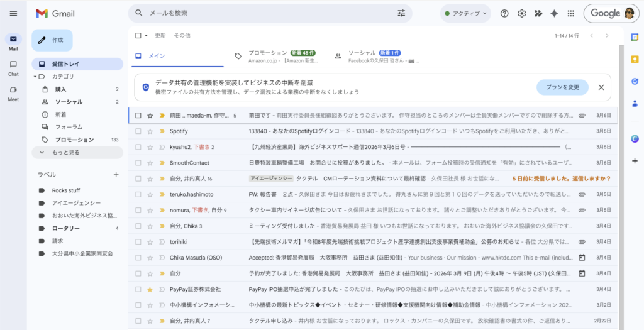Open the Google apps grid
The image size is (644, 330).
[571, 13]
